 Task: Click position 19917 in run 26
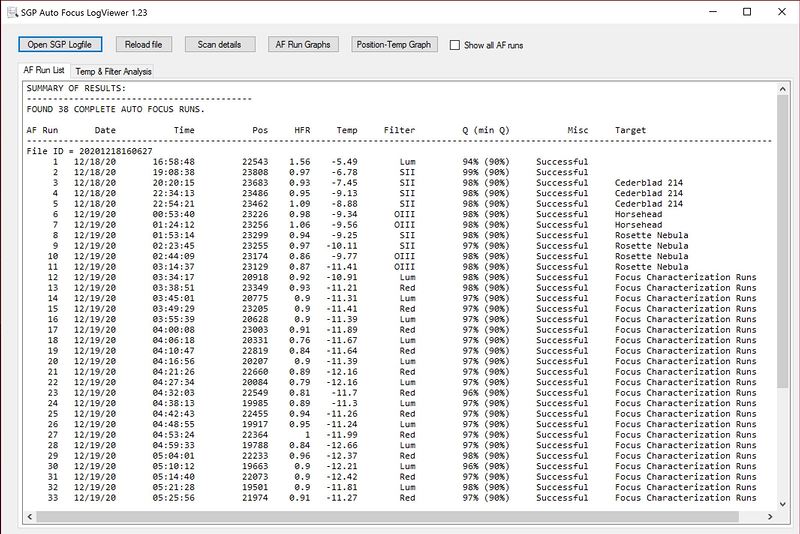(255, 424)
